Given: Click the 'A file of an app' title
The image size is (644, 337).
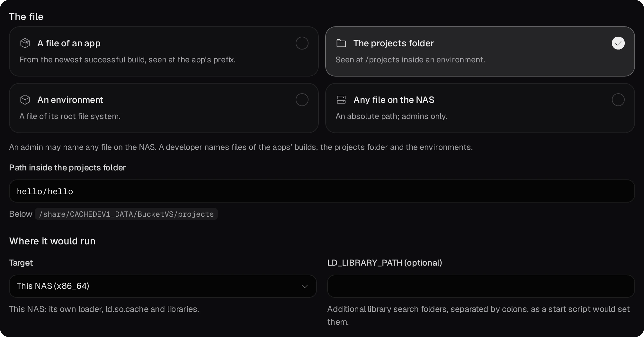Looking at the screenshot, I should pyautogui.click(x=69, y=43).
